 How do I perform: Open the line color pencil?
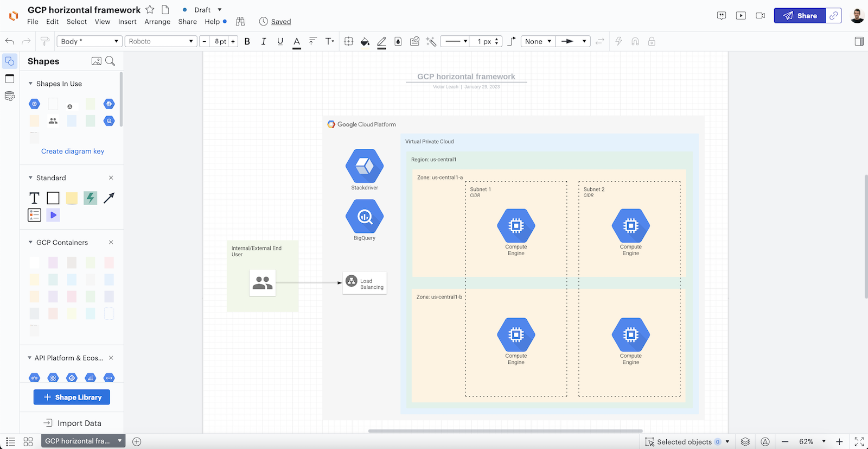point(381,42)
